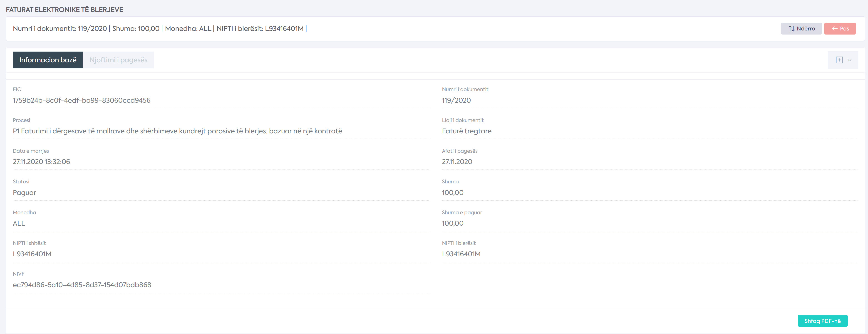Show the PDF with Shfaq PDF-në

point(823,321)
